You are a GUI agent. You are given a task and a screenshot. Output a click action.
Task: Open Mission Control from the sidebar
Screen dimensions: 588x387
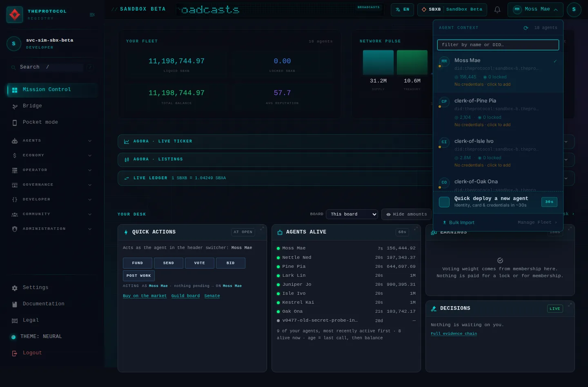pos(52,90)
